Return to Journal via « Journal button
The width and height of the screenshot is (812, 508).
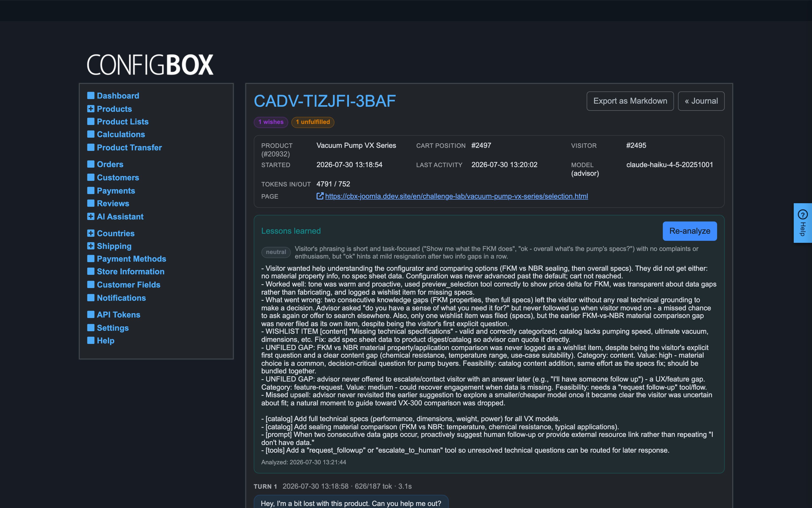[x=701, y=101]
